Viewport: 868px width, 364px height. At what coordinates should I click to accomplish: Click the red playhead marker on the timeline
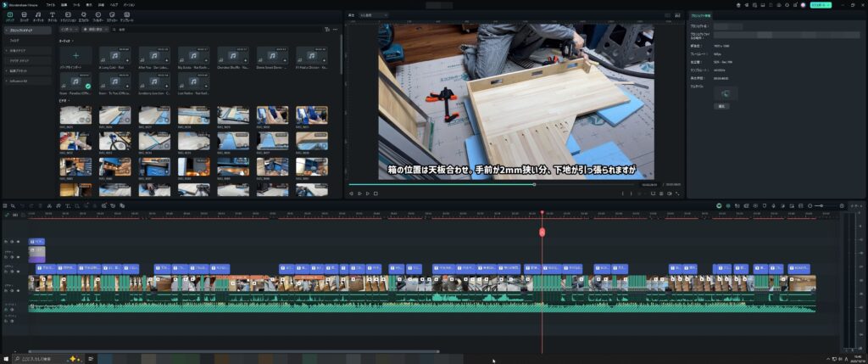pos(542,232)
